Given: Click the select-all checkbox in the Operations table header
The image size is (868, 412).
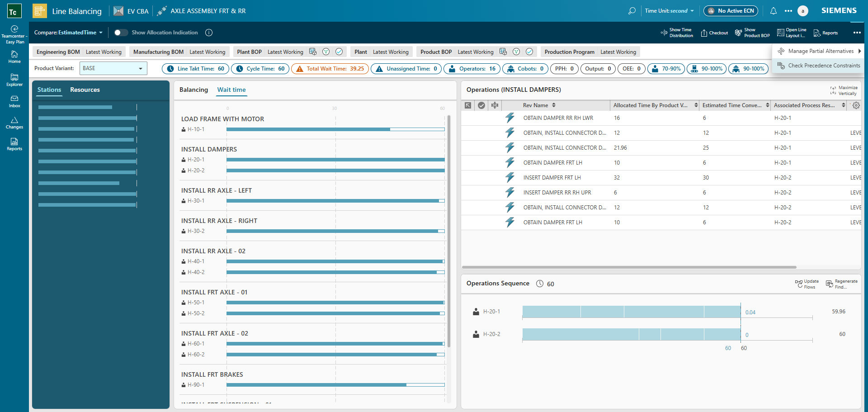Looking at the screenshot, I should coord(481,105).
